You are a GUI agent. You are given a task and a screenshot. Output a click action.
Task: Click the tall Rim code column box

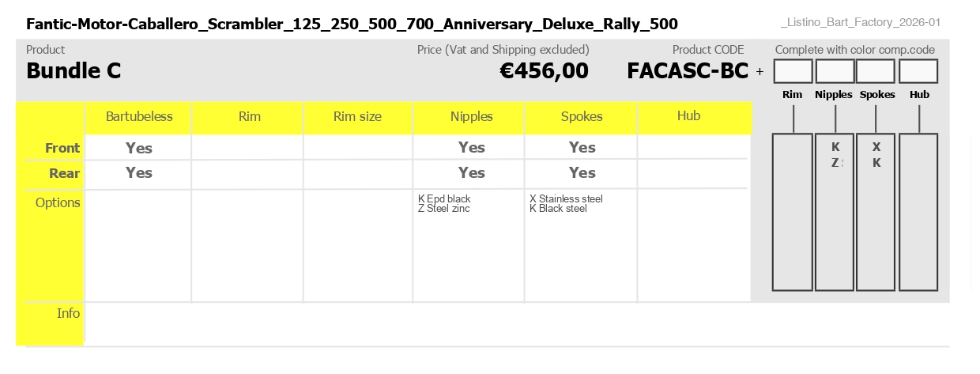[793, 212]
